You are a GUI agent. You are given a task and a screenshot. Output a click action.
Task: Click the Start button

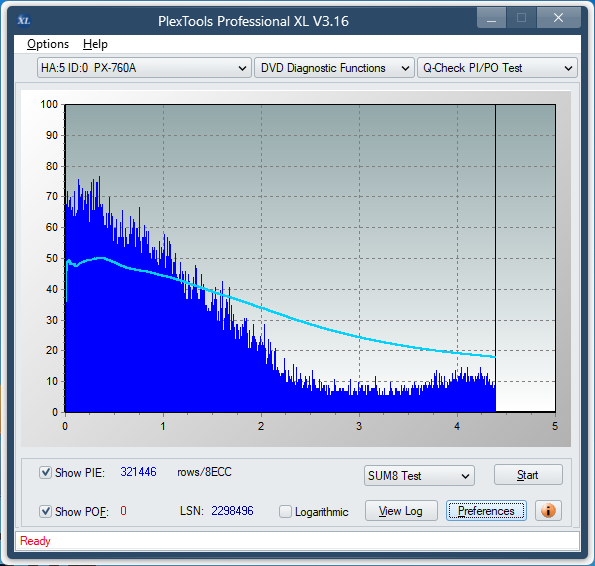tap(528, 475)
